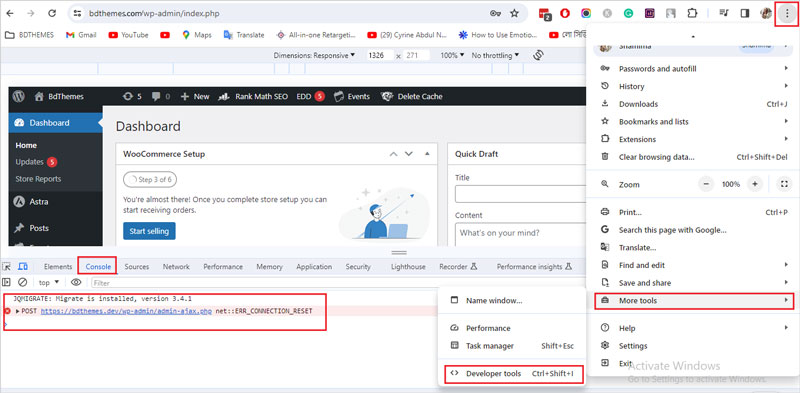Image resolution: width=800 pixels, height=393 pixels.
Task: Expand History submenu
Action: pos(693,86)
